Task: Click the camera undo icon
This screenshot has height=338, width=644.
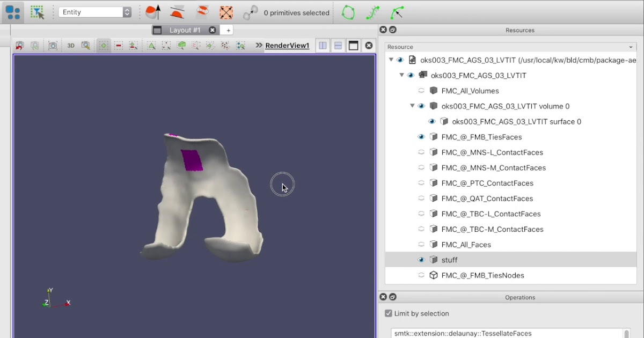Action: [20, 46]
